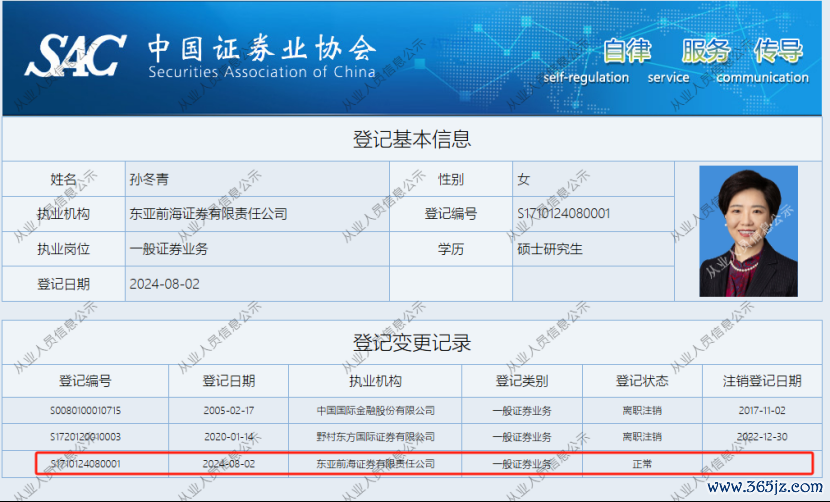Click 'Securities Association of China' text
The image size is (830, 502).
point(262,71)
